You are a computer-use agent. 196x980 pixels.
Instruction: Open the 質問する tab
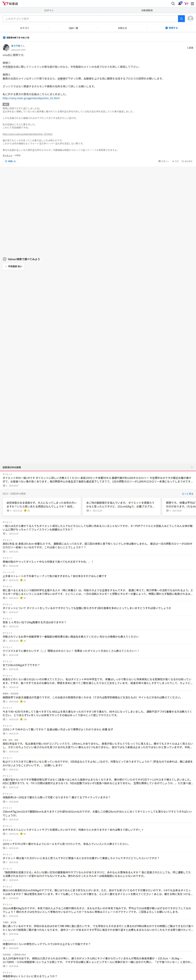click(172, 28)
